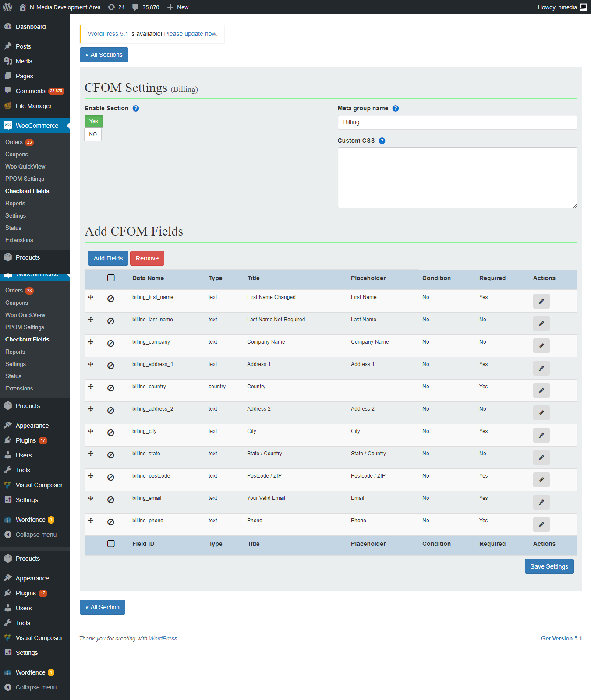Image resolution: width=591 pixels, height=700 pixels.
Task: Open WordPress logo menu in admin bar
Action: tap(7, 7)
